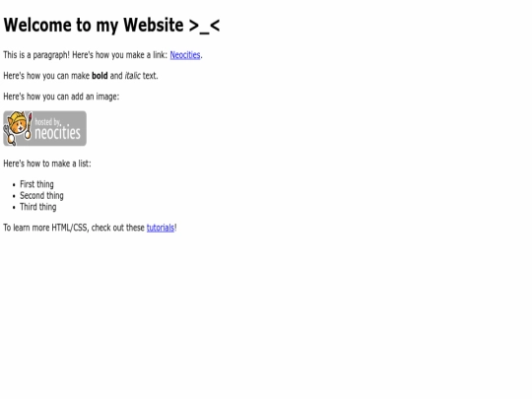This screenshot has width=532, height=399.
Task: Click the 'neocities' wordmark inside the badge
Action: [58, 133]
